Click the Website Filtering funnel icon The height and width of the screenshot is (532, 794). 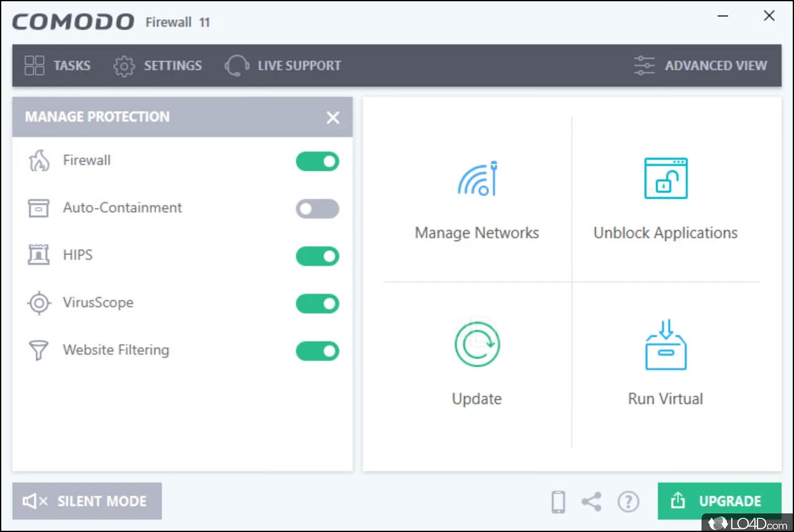pyautogui.click(x=38, y=350)
